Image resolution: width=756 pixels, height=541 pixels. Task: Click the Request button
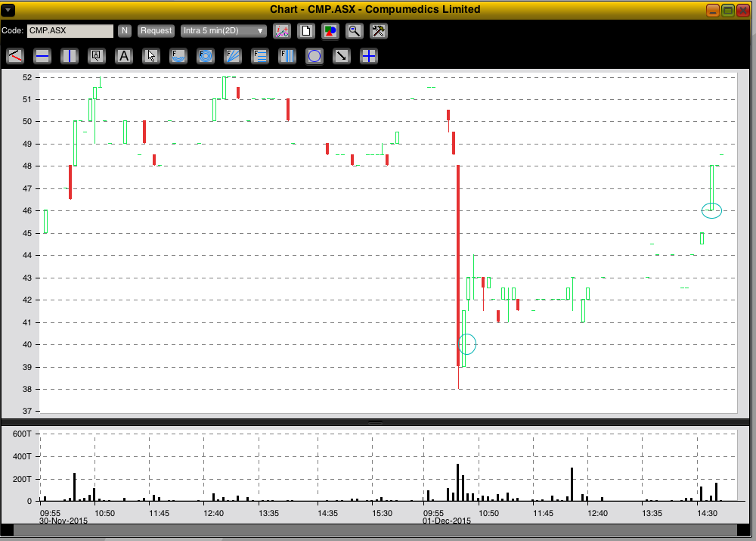point(156,31)
